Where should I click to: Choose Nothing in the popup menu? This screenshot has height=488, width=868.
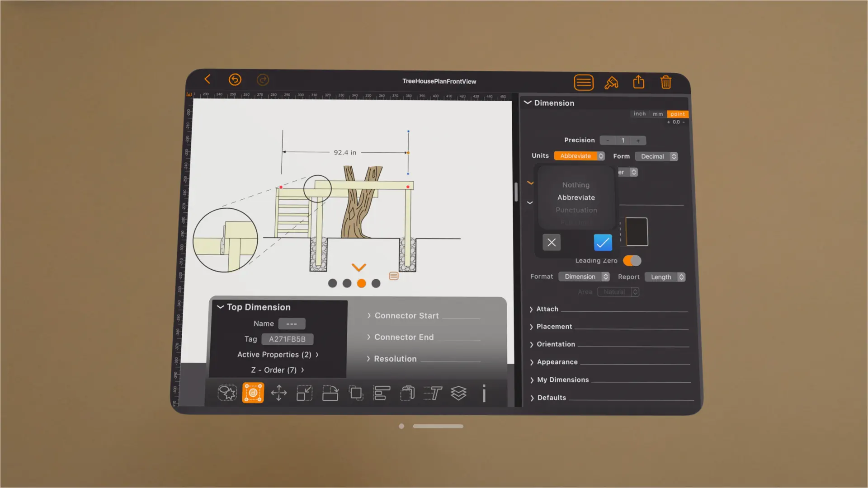(576, 185)
